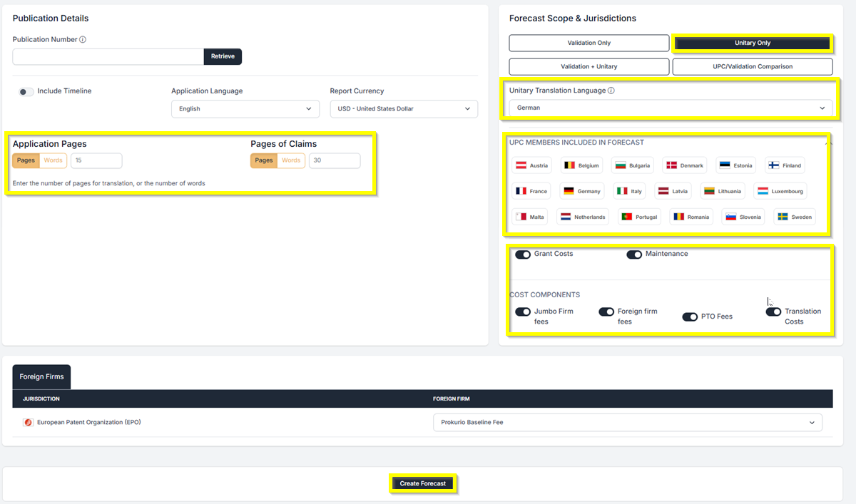Choose the Portugal flag chip
Image resolution: width=856 pixels, height=504 pixels.
[639, 217]
